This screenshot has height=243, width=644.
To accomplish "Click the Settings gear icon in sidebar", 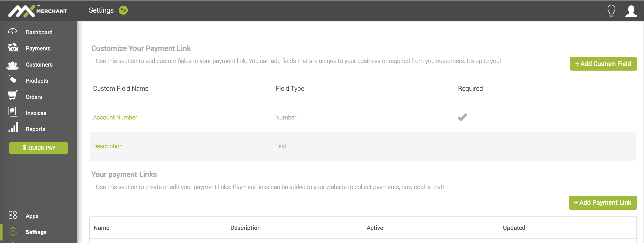I will click(13, 231).
